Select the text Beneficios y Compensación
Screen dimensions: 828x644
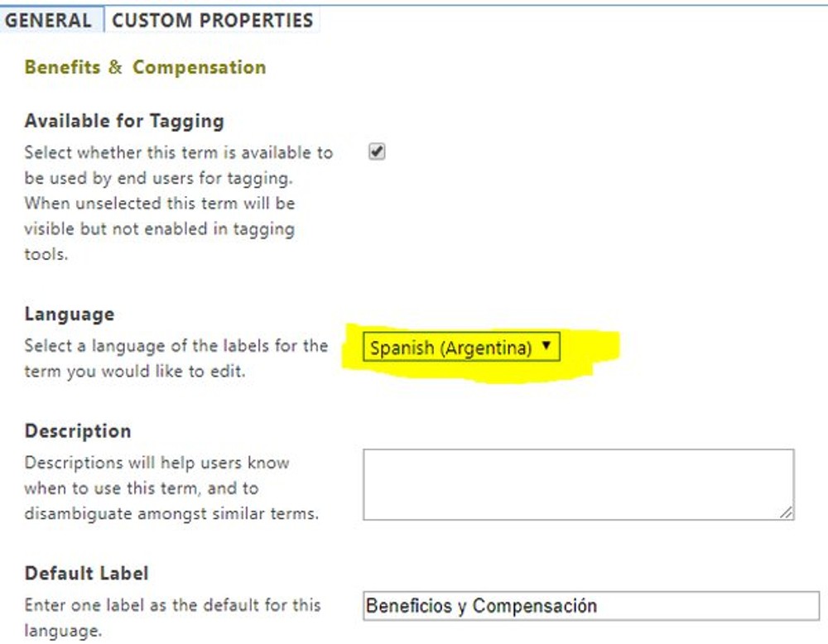coord(480,605)
